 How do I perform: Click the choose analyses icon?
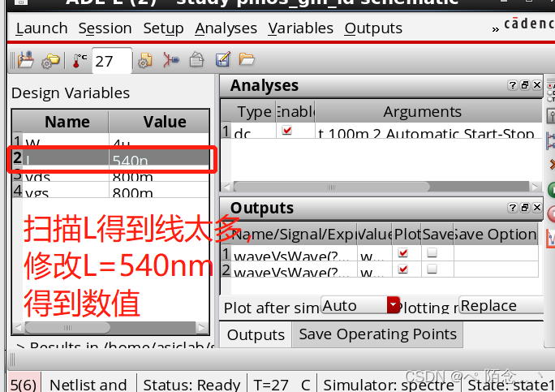tap(171, 60)
